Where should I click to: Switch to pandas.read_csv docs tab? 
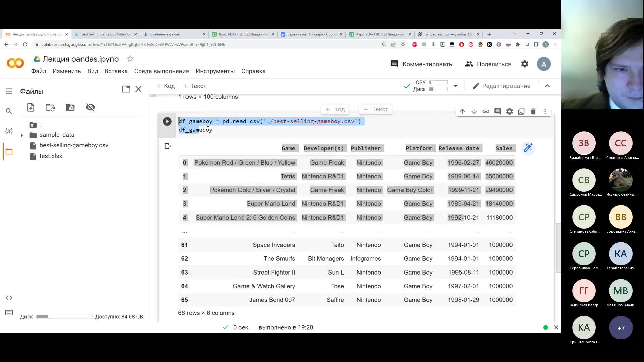(448, 34)
